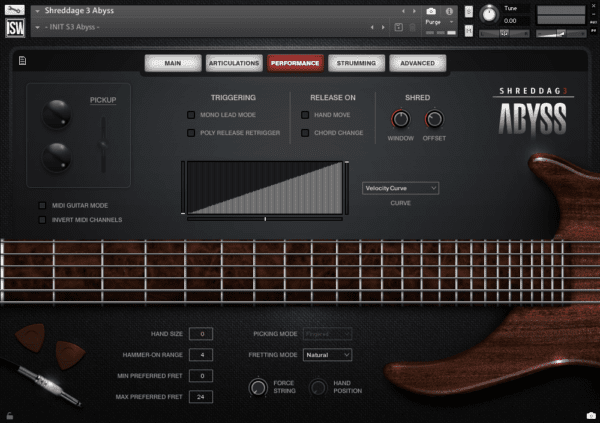
Task: Click the Hammer-On Range value field
Action: (x=201, y=355)
